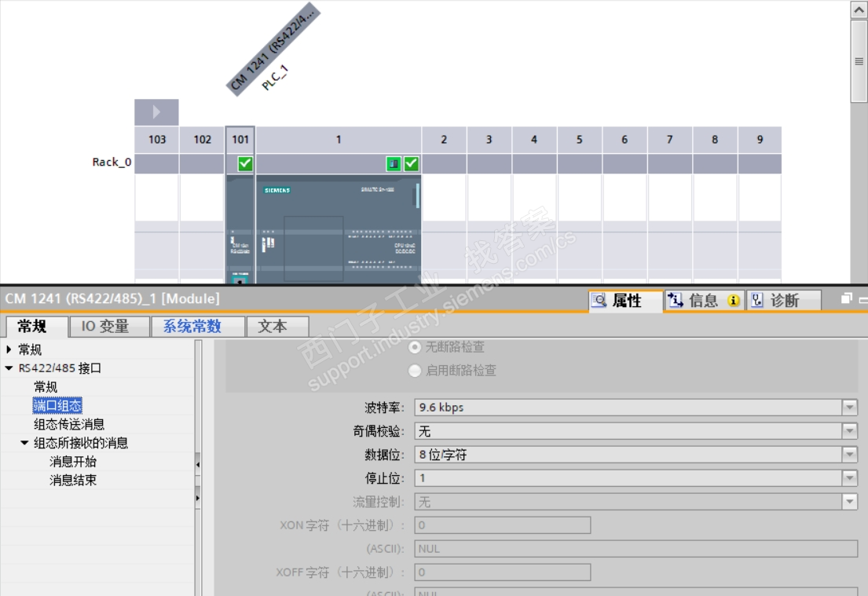Click the device view vertical scrollbar thumb
The image size is (868, 596).
pos(859,61)
